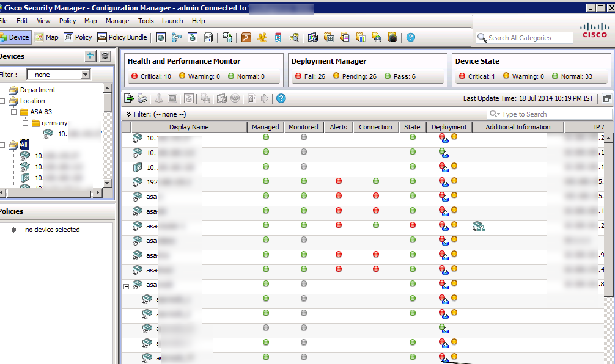Click the undock panel icon beside update time

point(606,98)
